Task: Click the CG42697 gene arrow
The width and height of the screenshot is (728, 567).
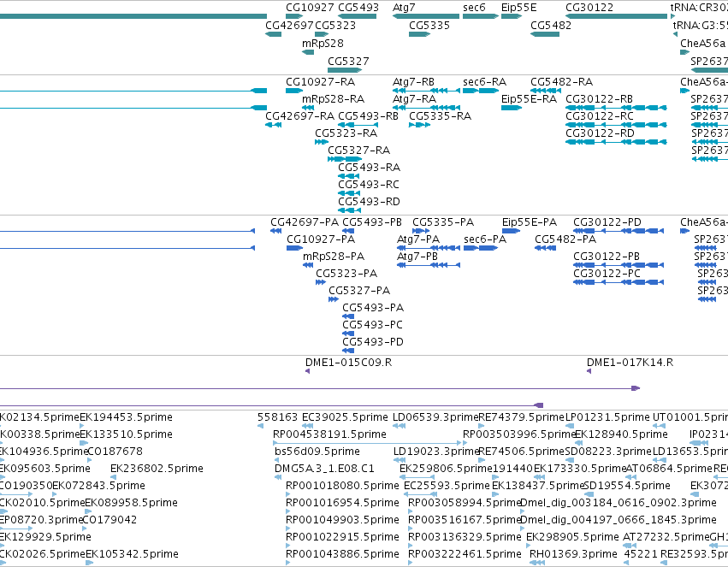Action: pyautogui.click(x=273, y=34)
